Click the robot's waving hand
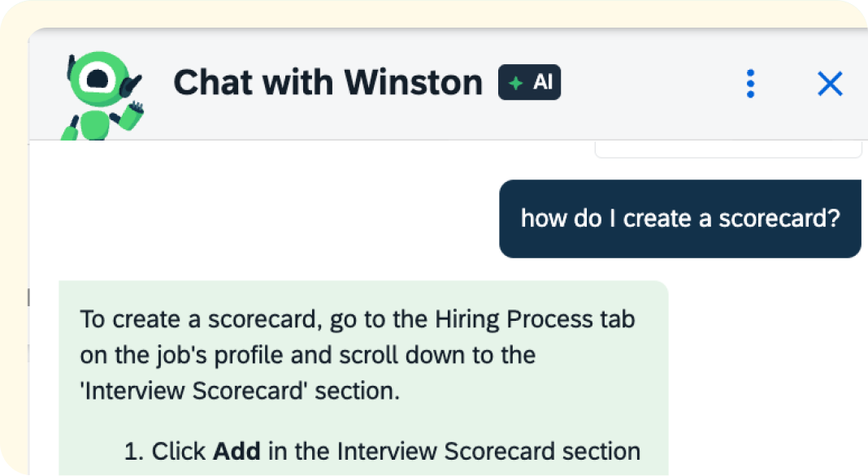 (135, 109)
